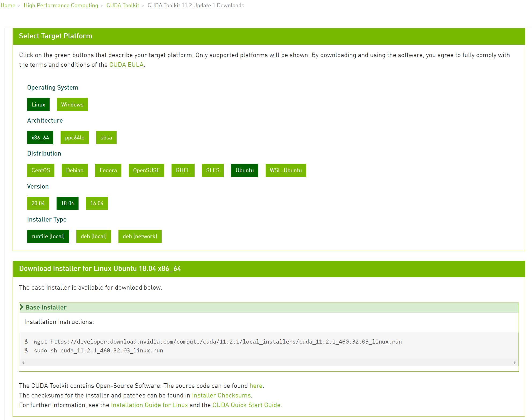Select deb (network) installer type
This screenshot has width=532, height=420.
pos(140,236)
